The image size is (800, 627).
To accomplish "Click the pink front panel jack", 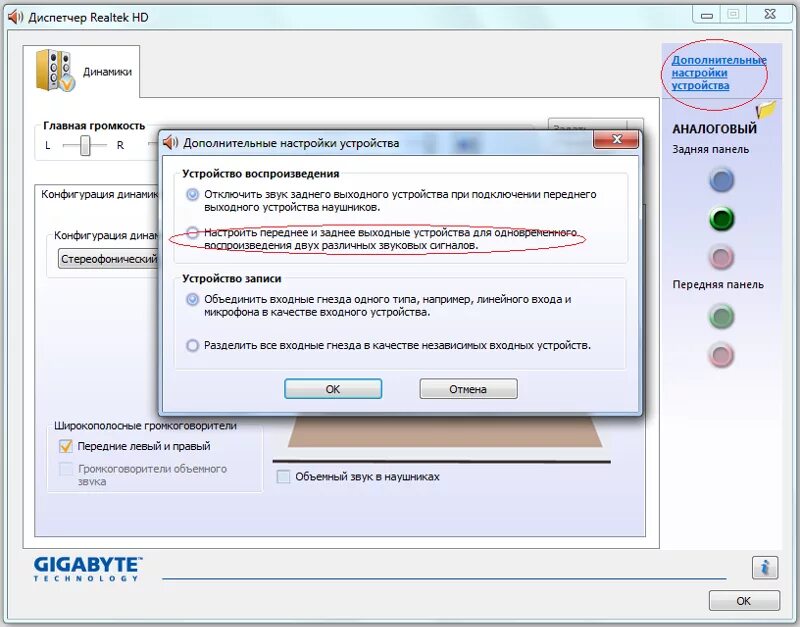I will tap(721, 355).
